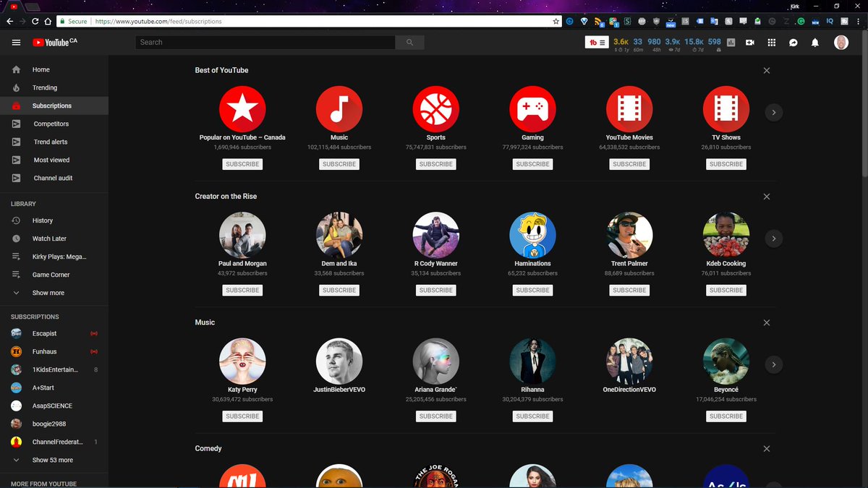Open Watch Later list
This screenshot has width=868, height=488.
click(x=54, y=239)
